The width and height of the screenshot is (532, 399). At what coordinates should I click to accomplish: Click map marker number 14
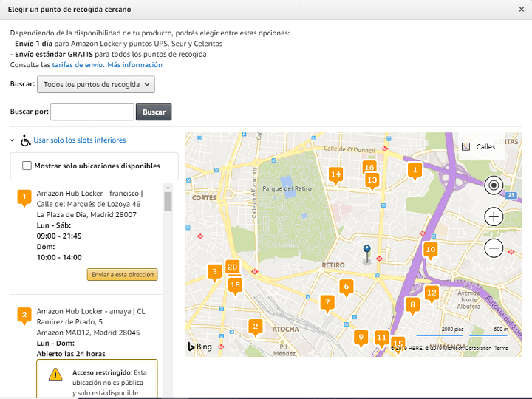coord(335,175)
